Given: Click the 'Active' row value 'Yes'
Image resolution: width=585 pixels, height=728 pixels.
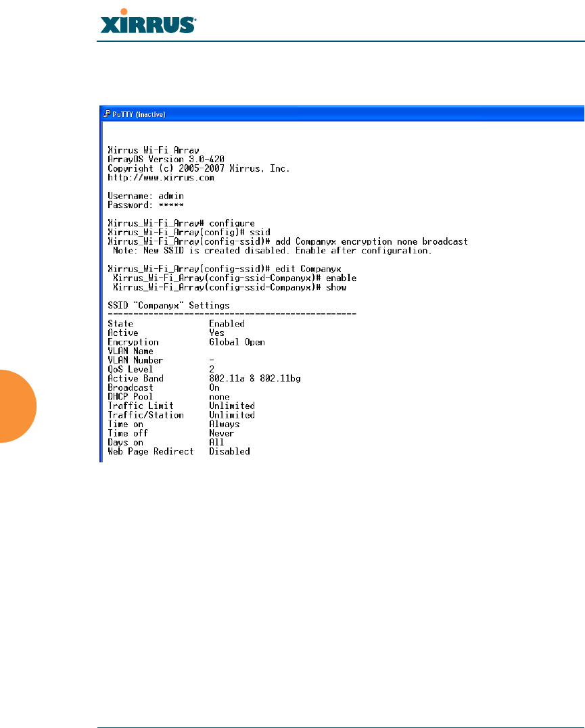Looking at the screenshot, I should tap(216, 333).
